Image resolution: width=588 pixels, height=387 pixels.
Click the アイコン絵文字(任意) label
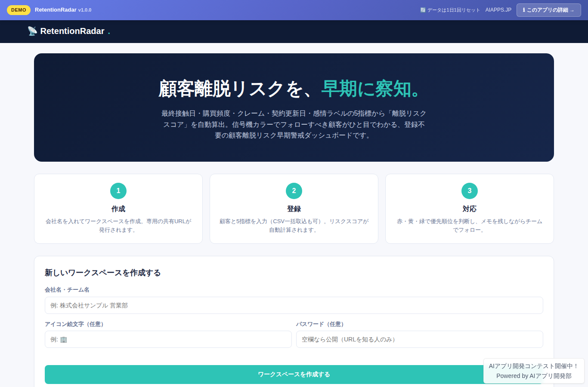tap(75, 324)
